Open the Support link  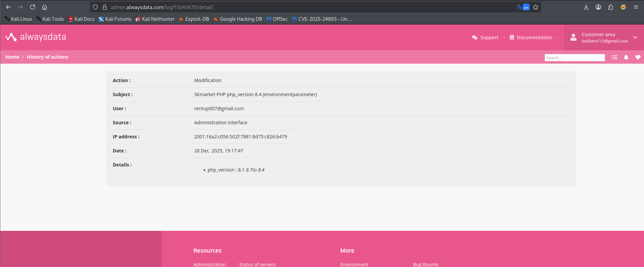485,38
